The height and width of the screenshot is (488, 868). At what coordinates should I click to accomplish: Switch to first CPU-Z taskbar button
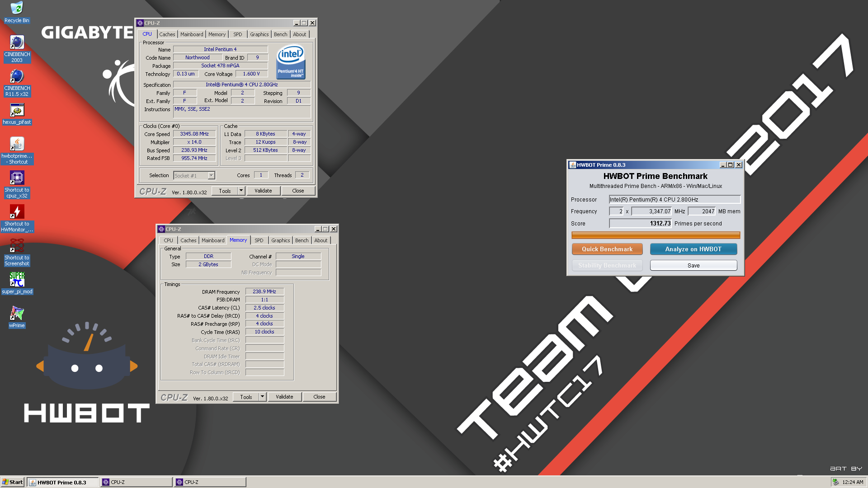tap(137, 482)
